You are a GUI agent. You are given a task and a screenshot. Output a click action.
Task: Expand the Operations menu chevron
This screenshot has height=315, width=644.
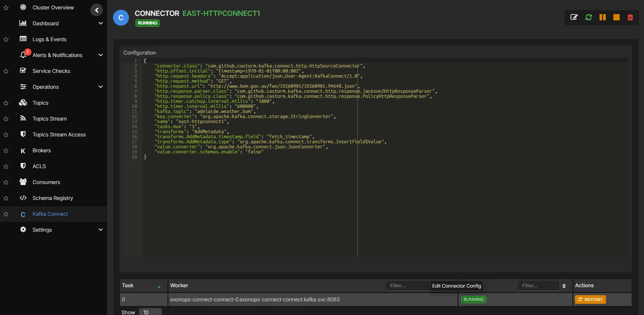click(x=101, y=87)
